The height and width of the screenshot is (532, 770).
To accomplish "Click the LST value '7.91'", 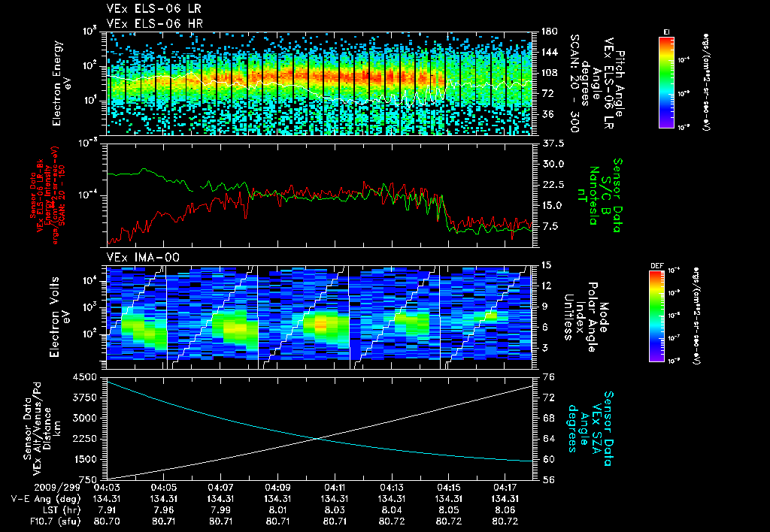I will 107,510.
